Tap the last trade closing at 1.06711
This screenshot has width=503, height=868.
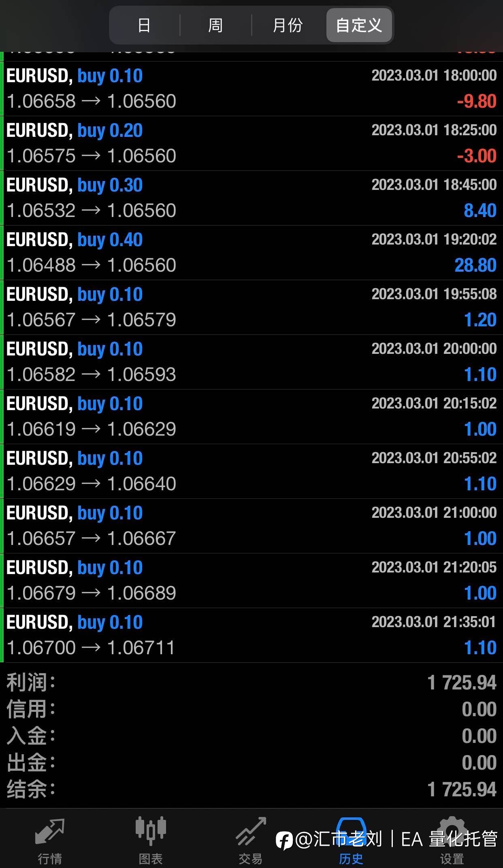point(251,635)
